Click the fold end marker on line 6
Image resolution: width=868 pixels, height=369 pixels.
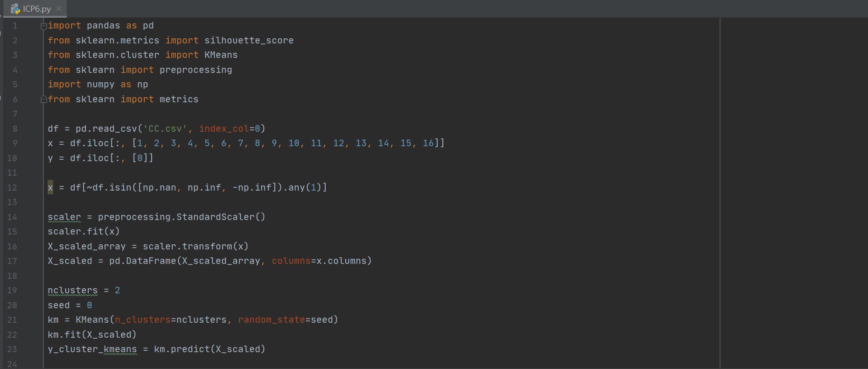(43, 99)
